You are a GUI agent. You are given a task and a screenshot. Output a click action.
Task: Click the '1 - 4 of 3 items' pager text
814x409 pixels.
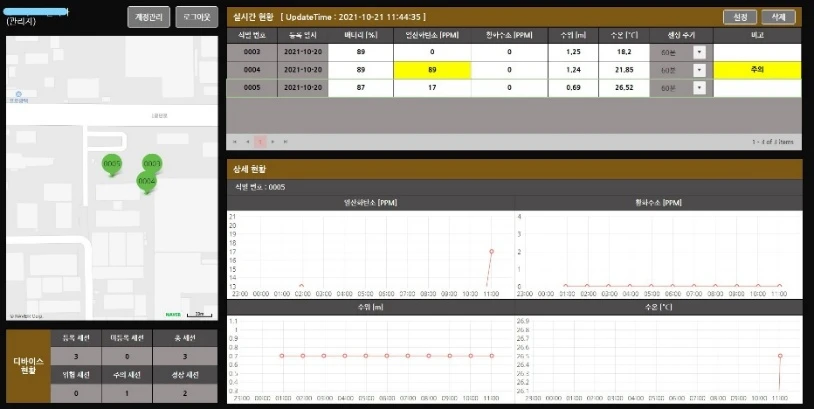tap(773, 142)
